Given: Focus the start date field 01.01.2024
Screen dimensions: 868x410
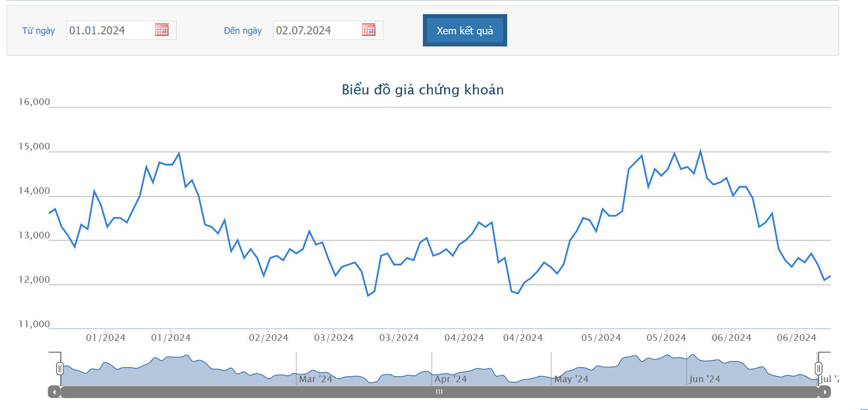Looking at the screenshot, I should tap(108, 30).
